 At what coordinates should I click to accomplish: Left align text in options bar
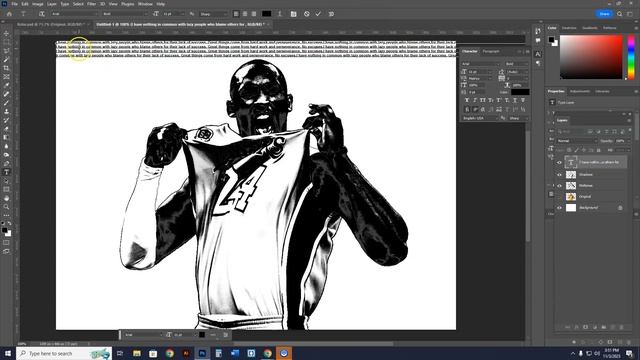tap(236, 14)
